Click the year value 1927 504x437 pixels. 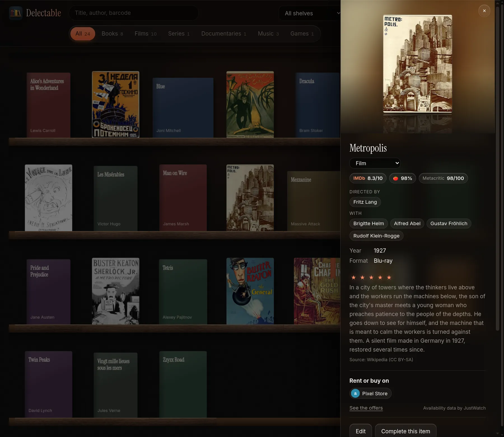(x=380, y=251)
